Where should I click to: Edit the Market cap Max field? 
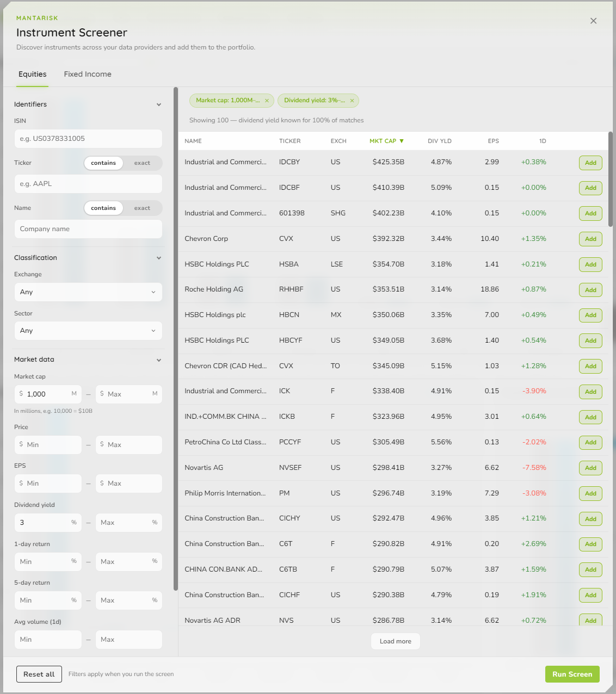coord(129,394)
